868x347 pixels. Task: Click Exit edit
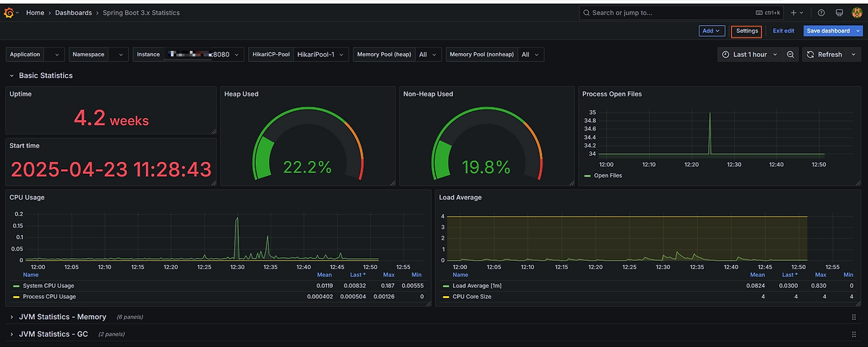(x=783, y=31)
